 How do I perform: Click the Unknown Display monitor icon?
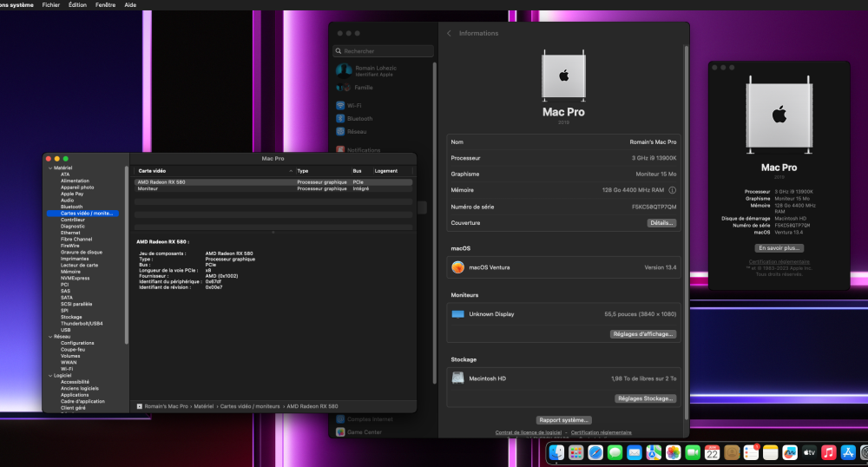(457, 314)
